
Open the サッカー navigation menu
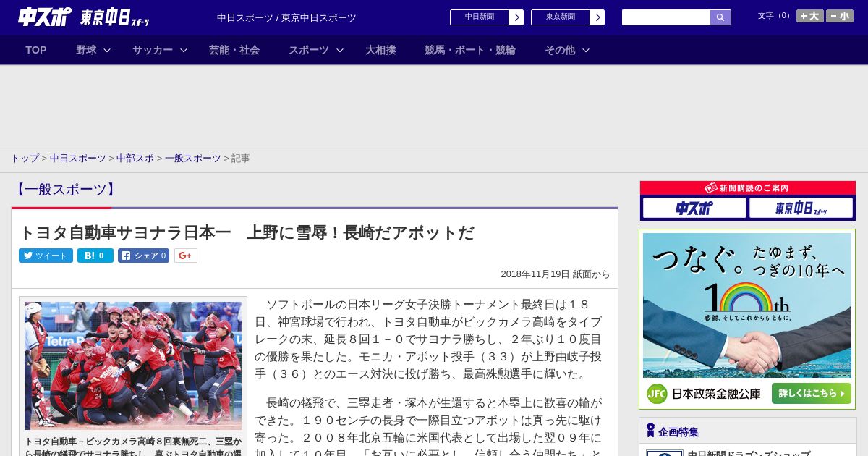(x=153, y=50)
